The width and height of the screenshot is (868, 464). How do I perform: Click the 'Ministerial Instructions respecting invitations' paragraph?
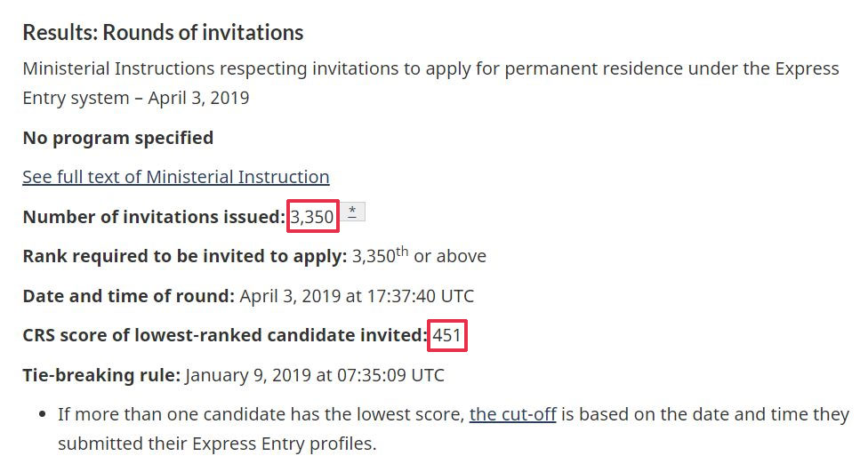click(267, 69)
